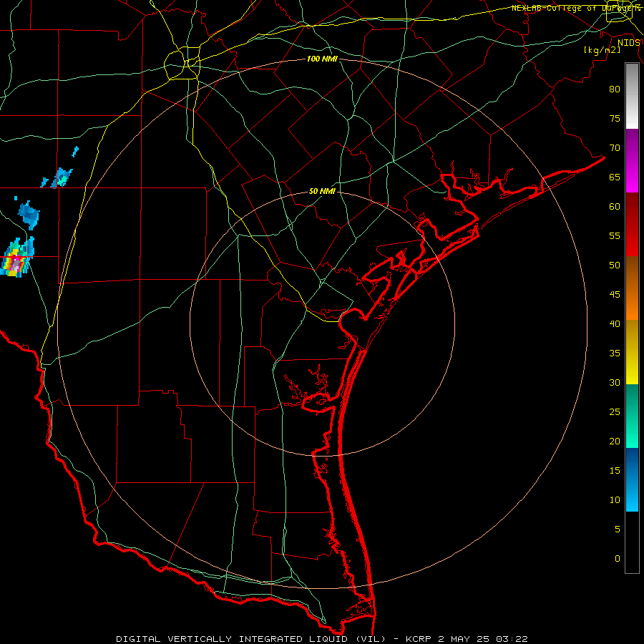The image size is (644, 644).
Task: Click the KCRP station identifier in the caption
Action: click(419, 639)
